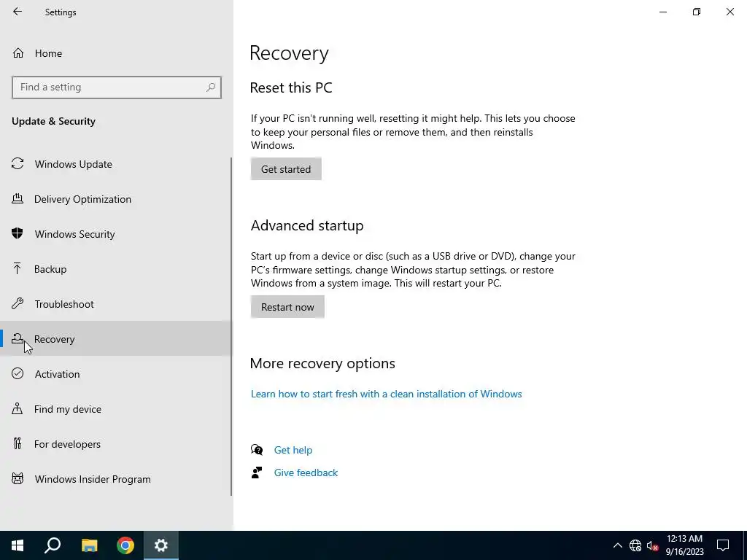The image size is (747, 560).
Task: Click the Reset this PC heading
Action: coord(291,87)
